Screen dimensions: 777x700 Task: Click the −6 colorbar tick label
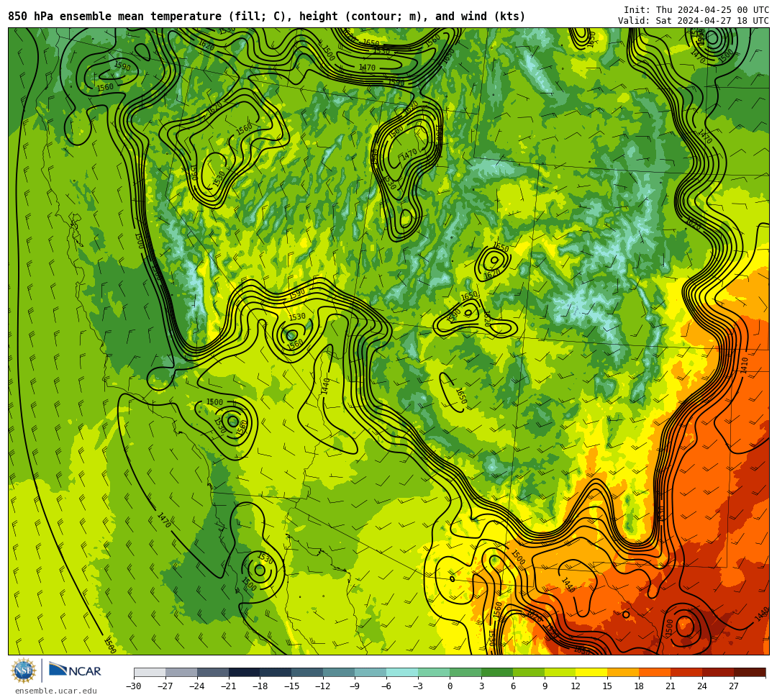(386, 686)
